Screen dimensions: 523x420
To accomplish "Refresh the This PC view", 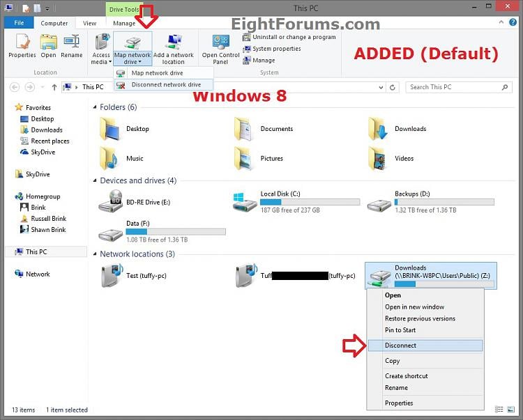I will [x=393, y=87].
